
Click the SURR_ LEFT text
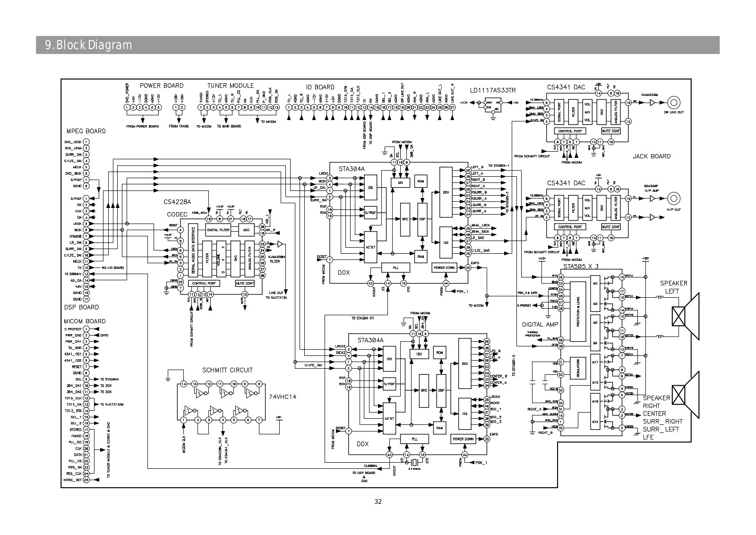pyautogui.click(x=661, y=429)
